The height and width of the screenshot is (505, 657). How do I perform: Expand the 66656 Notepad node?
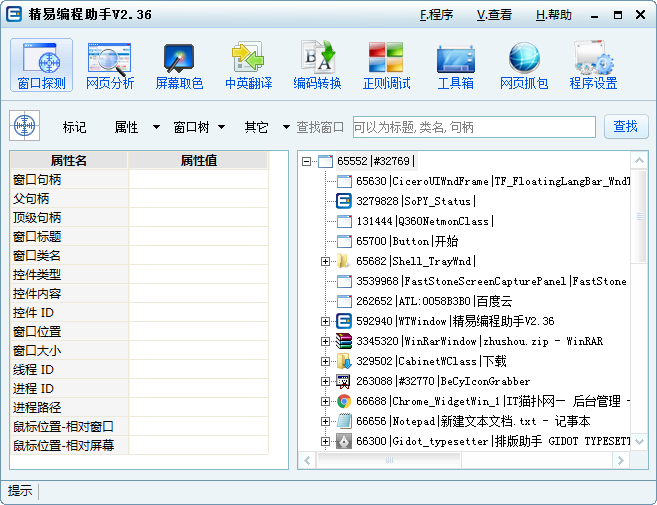(x=325, y=421)
